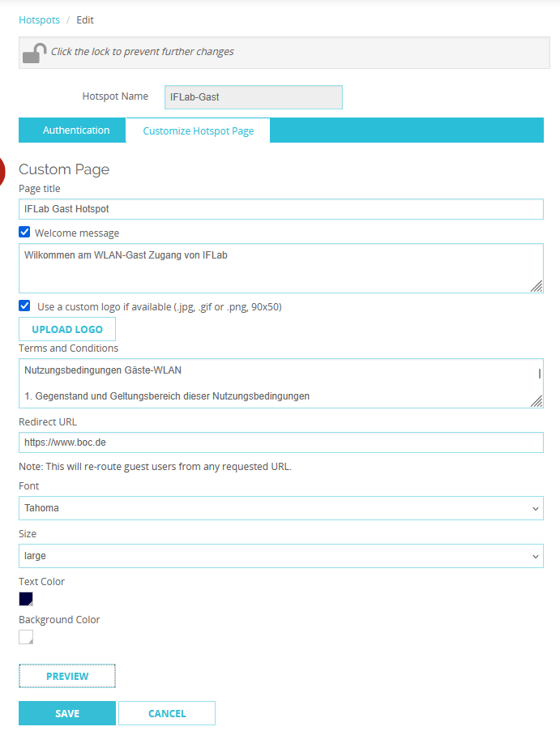This screenshot has width=560, height=731.
Task: Open the dark Text Color swatch
Action: point(26,599)
